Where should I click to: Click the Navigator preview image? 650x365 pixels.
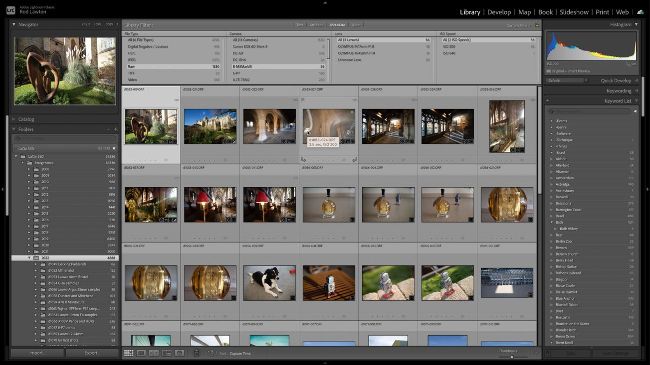pyautogui.click(x=65, y=71)
